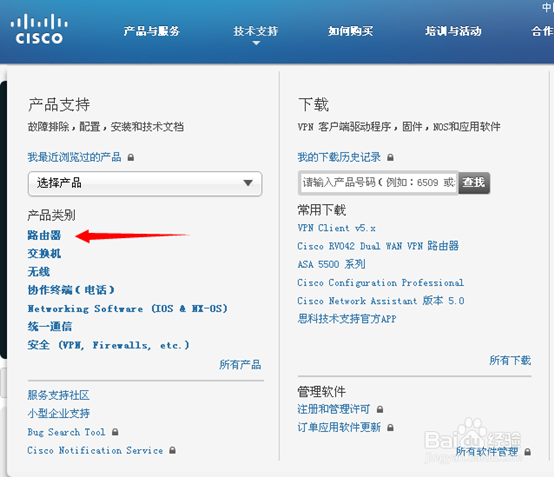554x477 pixels.
Task: Open the 统一通信 category
Action: pos(50,326)
